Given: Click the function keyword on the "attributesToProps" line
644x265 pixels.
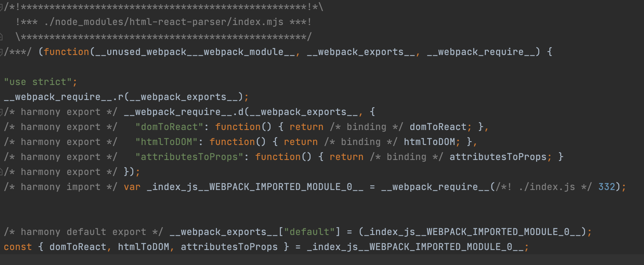Looking at the screenshot, I should click(278, 157).
